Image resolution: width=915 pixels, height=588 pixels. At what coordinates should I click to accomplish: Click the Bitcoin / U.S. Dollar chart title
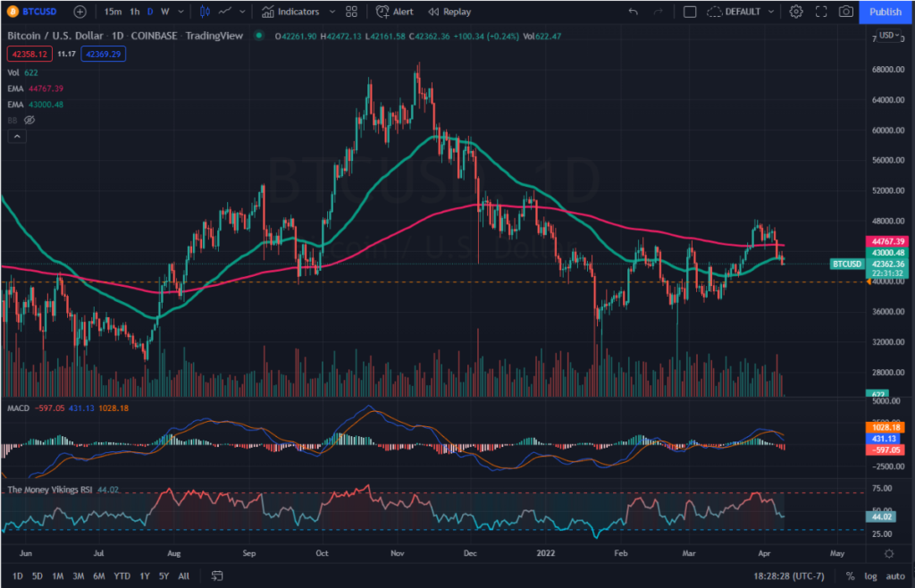point(125,36)
